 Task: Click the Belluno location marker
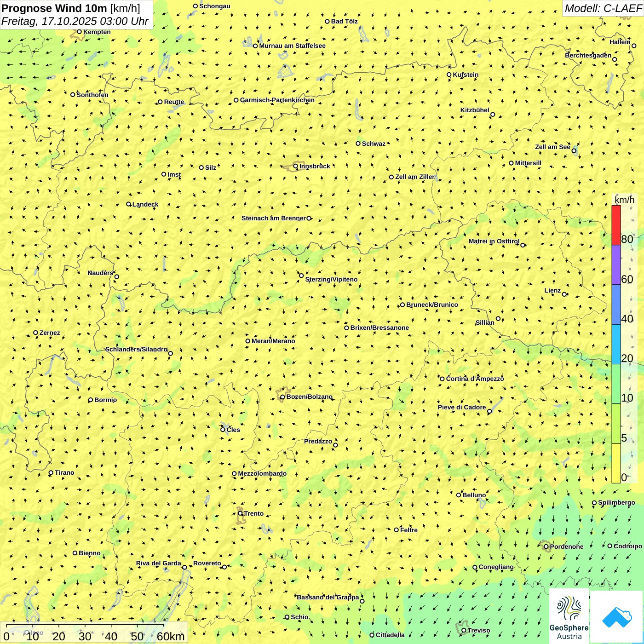(459, 495)
